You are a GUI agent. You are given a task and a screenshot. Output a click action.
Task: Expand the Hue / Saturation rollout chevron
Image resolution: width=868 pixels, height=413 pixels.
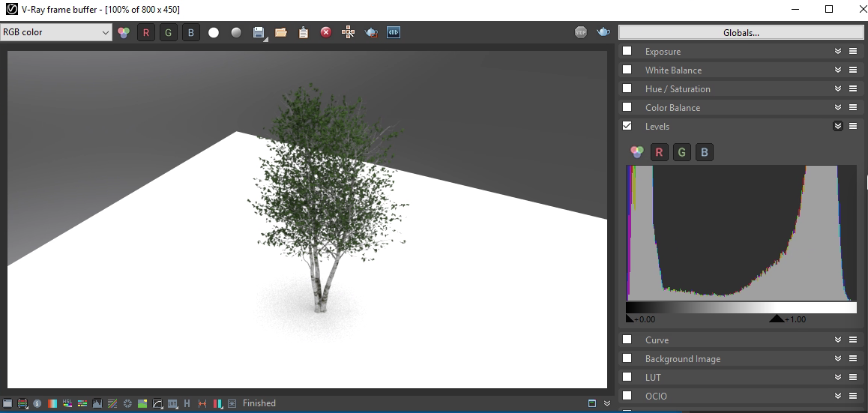[838, 88]
